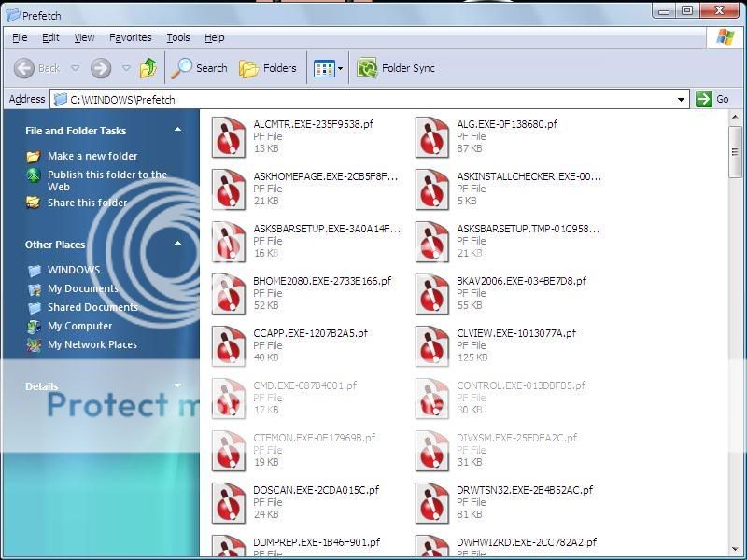The image size is (747, 560).
Task: Select the DOSCAN.EXE-2CDA015C.pf file icon
Action: coord(229,502)
